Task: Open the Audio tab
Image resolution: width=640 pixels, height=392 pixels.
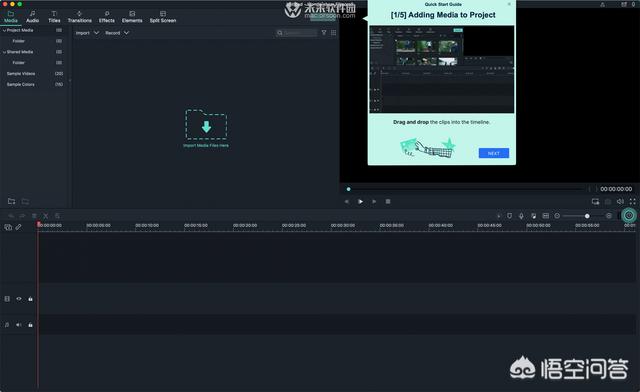Action: tap(33, 17)
